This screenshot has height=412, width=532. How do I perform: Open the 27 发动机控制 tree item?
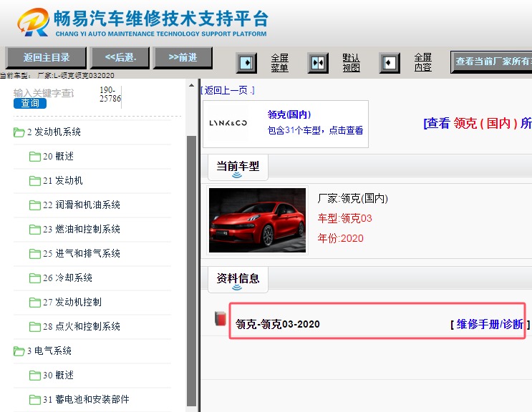(x=72, y=303)
